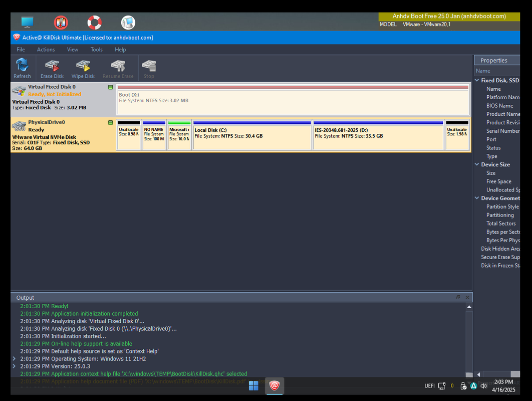Select the BIOS Name property row
This screenshot has height=401, width=532.
497,106
